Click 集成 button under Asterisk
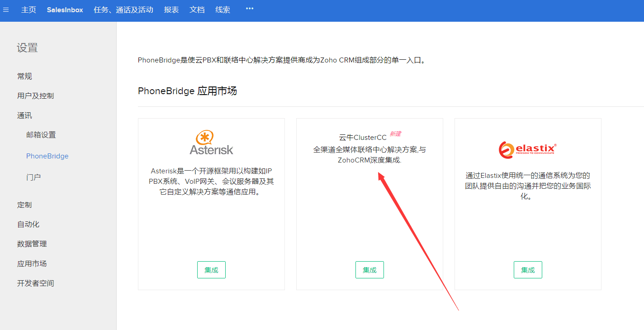Screen dimensions: 644x330 coord(211,270)
